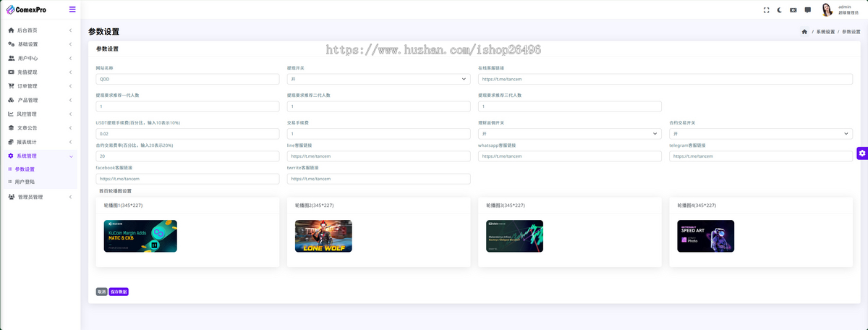The height and width of the screenshot is (330, 868).
Task: Focus the 提现要求推荐一代人数 field
Action: click(x=187, y=106)
